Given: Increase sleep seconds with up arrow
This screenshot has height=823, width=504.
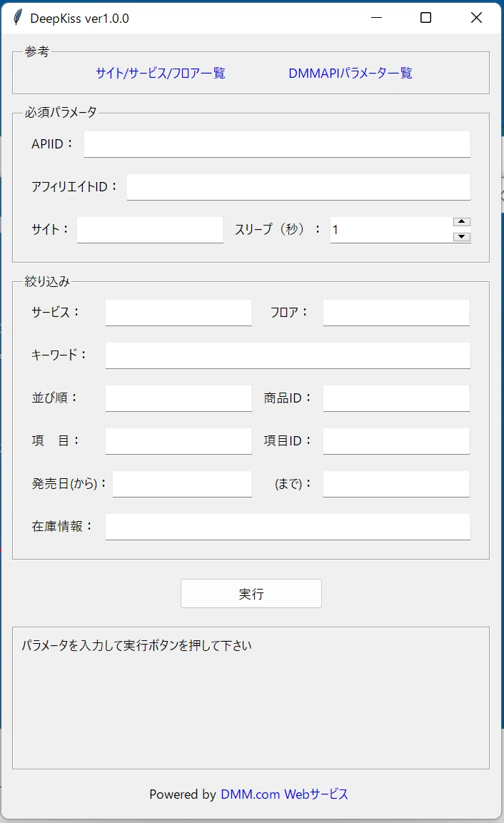Looking at the screenshot, I should (x=461, y=222).
